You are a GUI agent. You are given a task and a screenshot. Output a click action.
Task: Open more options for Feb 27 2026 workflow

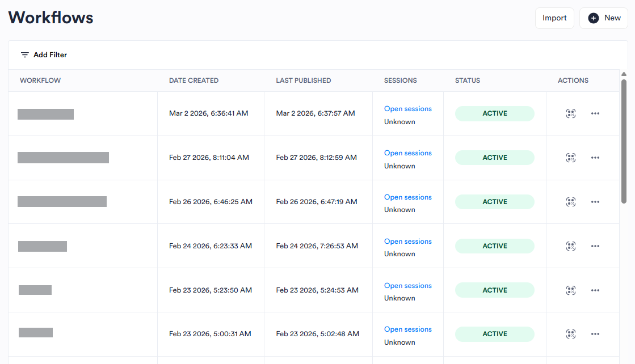595,158
